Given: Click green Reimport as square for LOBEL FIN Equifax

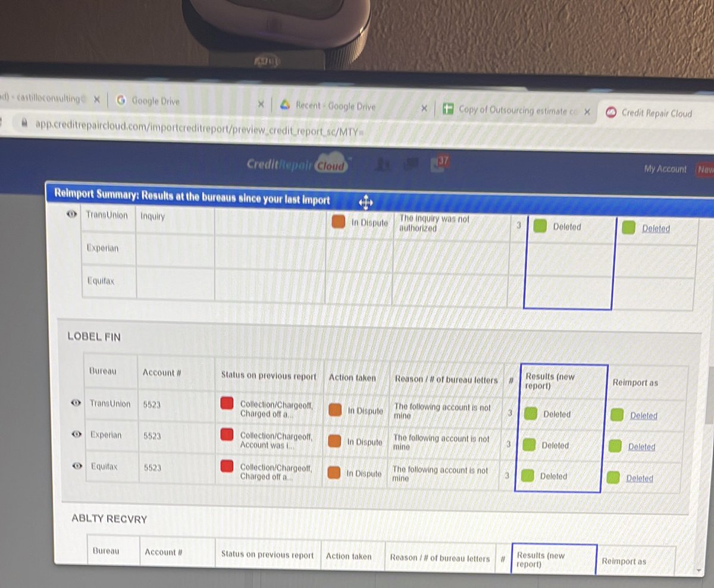Looking at the screenshot, I should 613,477.
